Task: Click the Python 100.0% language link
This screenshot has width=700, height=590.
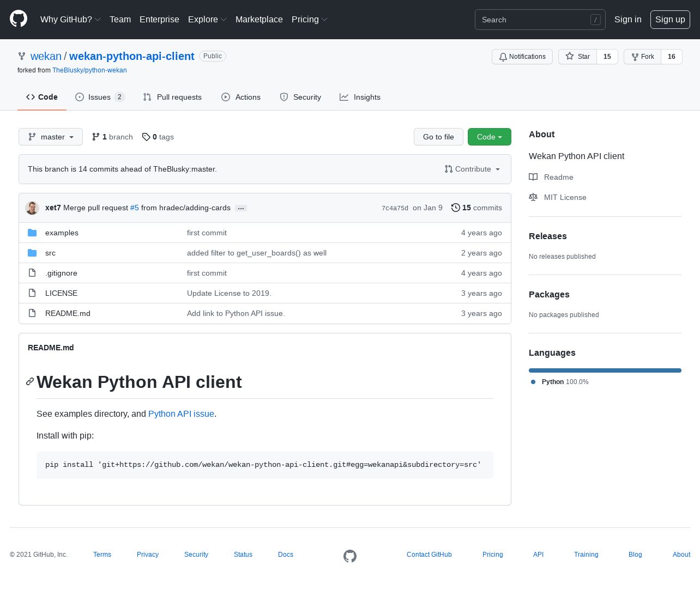Action: (560, 382)
